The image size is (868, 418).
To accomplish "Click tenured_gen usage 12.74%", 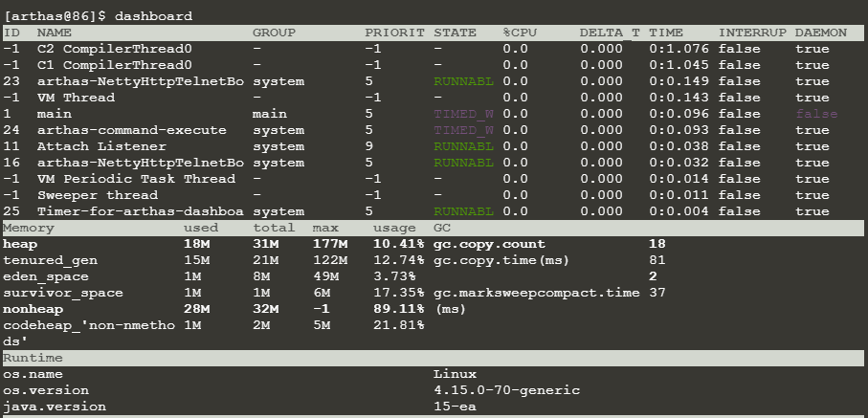I will coord(398,260).
